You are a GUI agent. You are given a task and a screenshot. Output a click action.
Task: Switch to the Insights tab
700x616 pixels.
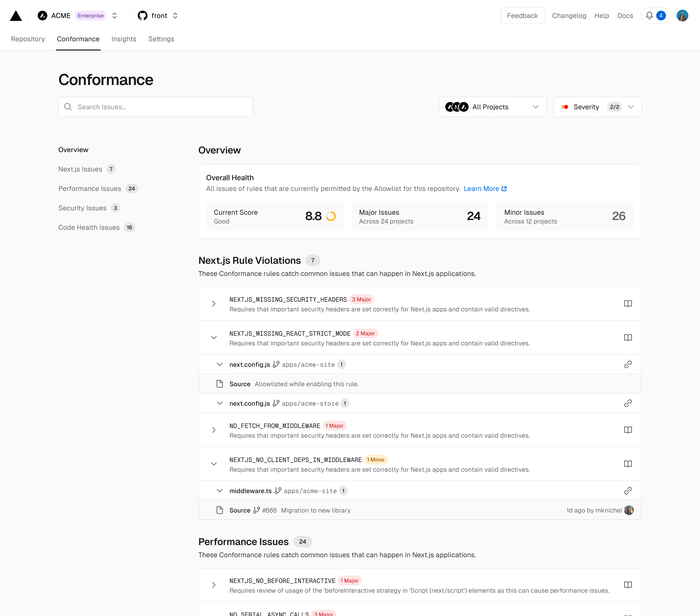coord(124,39)
